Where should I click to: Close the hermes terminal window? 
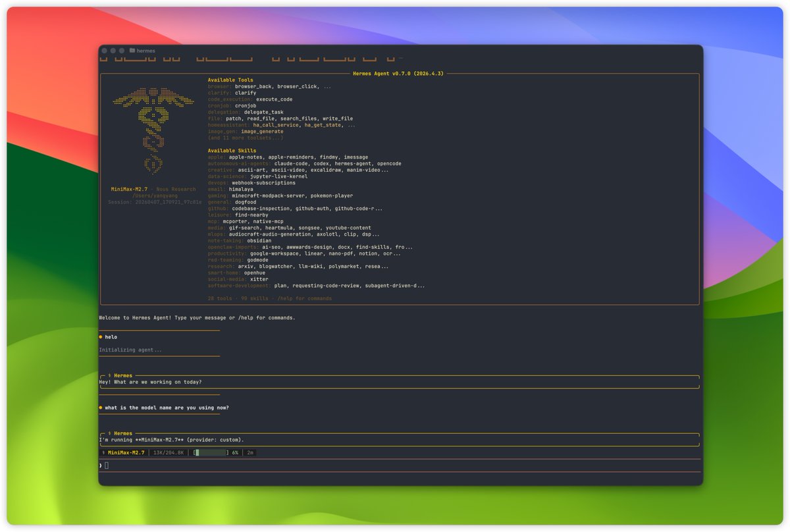[x=105, y=51]
